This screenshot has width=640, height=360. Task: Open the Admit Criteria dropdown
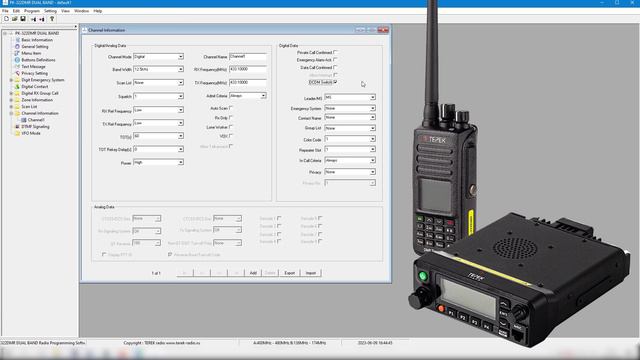tap(263, 96)
